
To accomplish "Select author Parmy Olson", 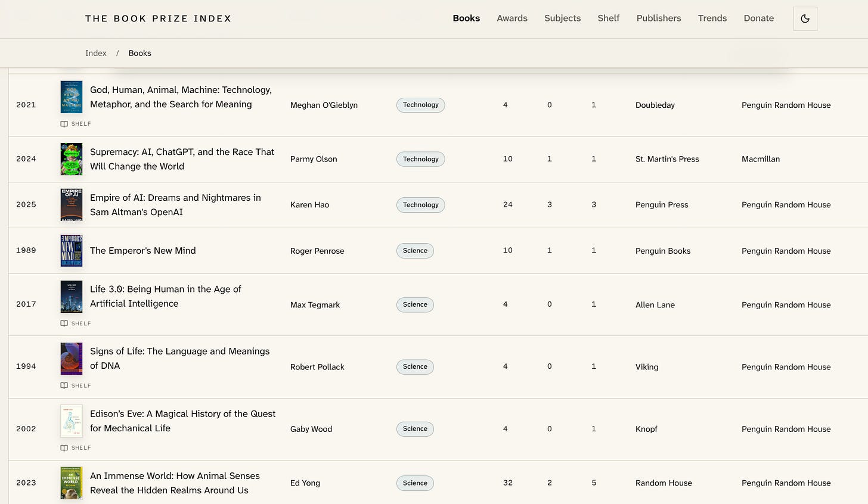I will tap(314, 159).
